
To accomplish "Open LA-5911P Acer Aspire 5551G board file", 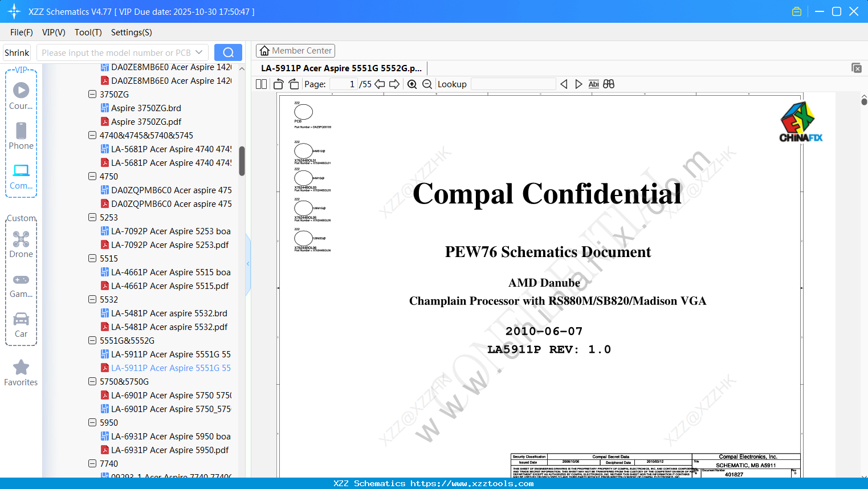I will (x=166, y=354).
